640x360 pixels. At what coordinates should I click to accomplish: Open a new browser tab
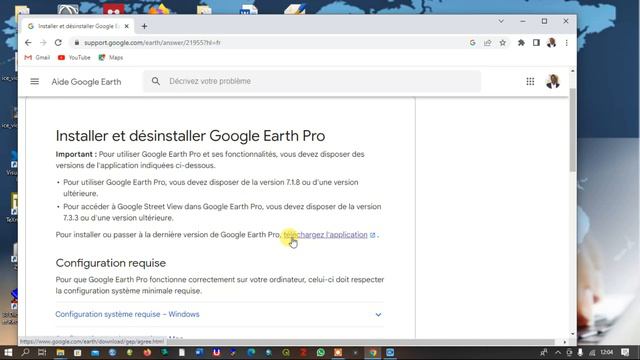(144, 26)
